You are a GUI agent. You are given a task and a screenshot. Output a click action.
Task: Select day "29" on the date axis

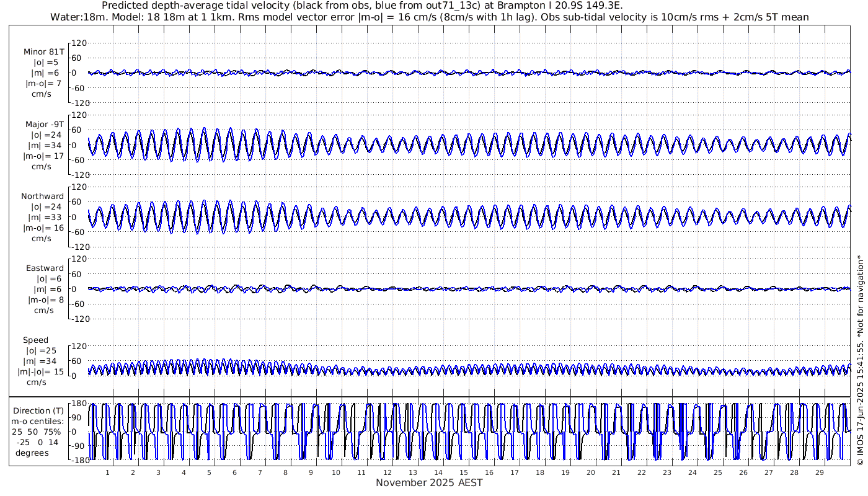pos(819,472)
